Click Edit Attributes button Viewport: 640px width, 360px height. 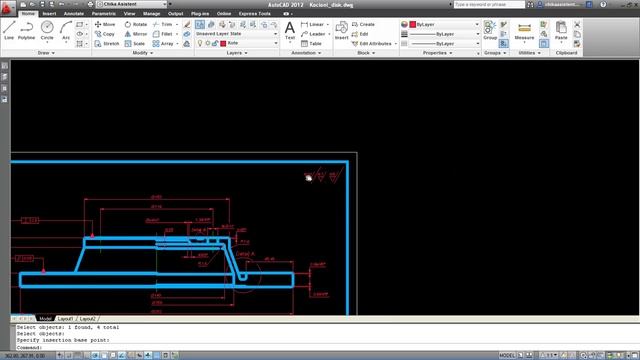(x=374, y=43)
